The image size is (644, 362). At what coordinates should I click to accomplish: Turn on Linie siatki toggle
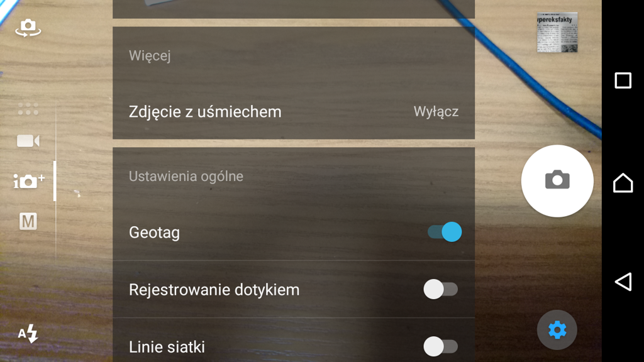point(441,347)
